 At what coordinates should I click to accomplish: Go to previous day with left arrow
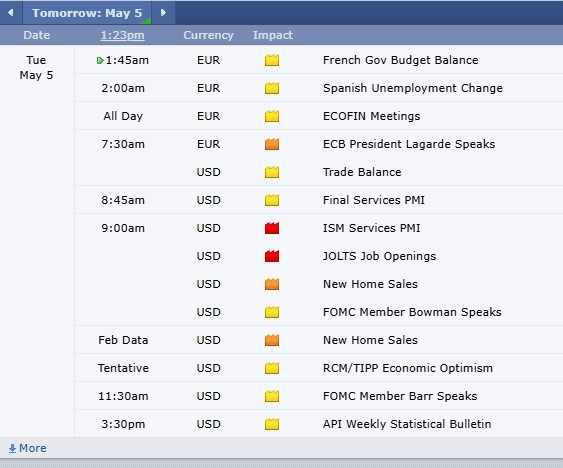(x=11, y=13)
